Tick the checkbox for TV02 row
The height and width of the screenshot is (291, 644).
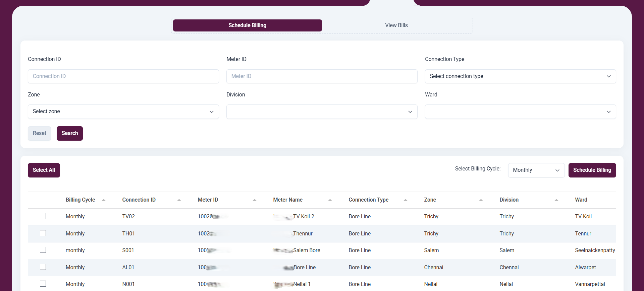click(43, 216)
